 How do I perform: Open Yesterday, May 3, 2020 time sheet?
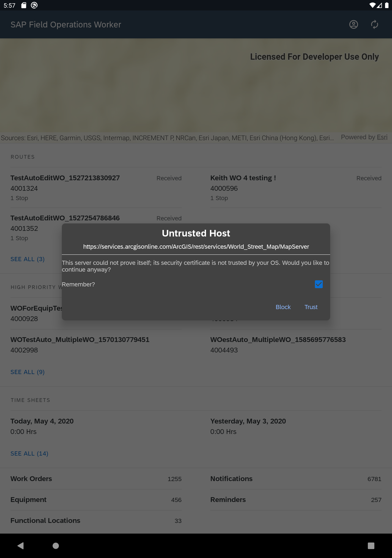(296, 426)
